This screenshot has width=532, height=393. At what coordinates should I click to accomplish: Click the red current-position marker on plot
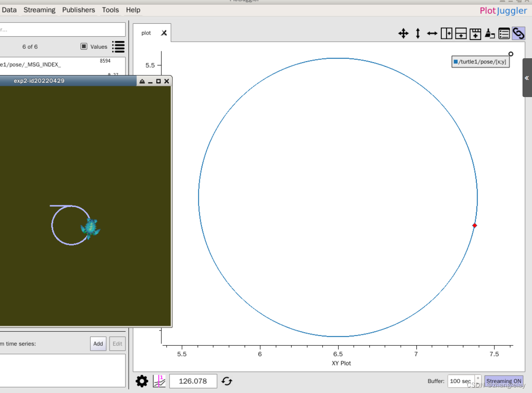(475, 226)
